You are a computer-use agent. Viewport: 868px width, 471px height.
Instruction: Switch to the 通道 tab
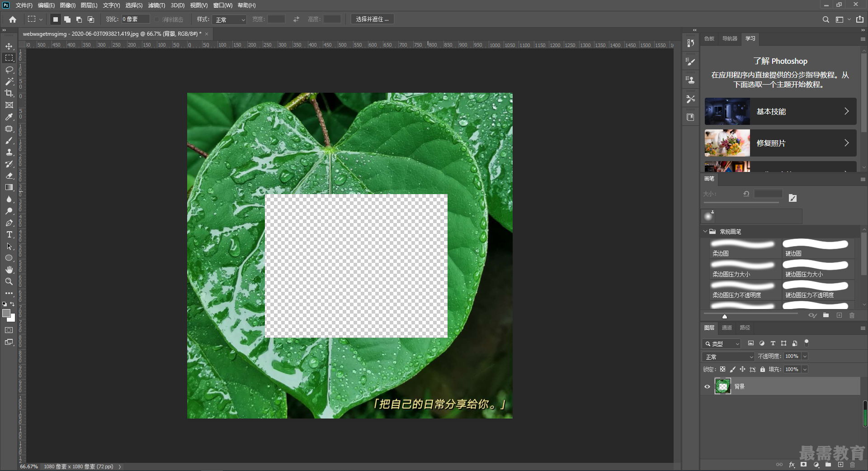click(x=726, y=328)
